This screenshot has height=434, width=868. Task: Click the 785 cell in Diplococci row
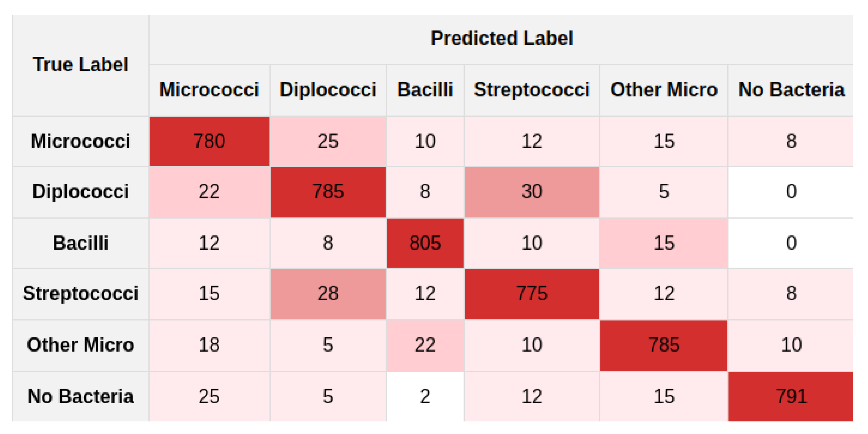(328, 191)
